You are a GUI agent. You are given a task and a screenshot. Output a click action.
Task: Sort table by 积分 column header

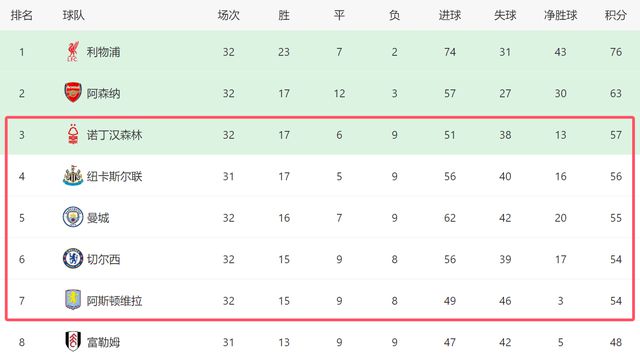point(616,16)
